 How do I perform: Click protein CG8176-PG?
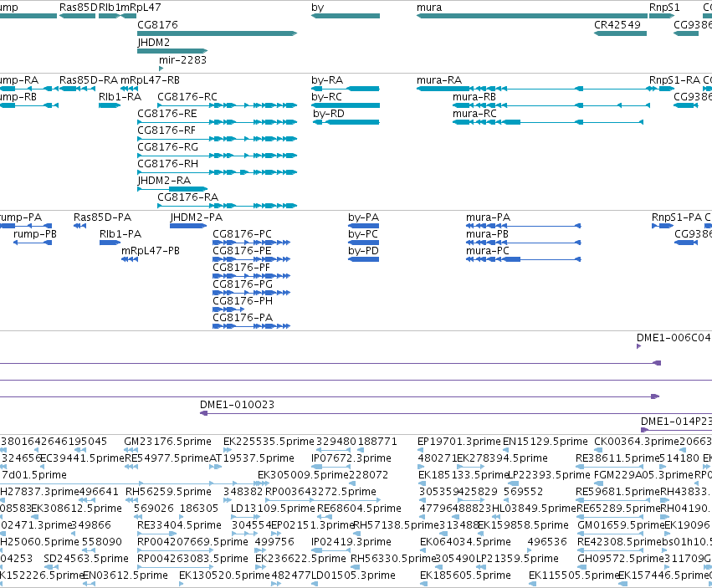(x=252, y=293)
